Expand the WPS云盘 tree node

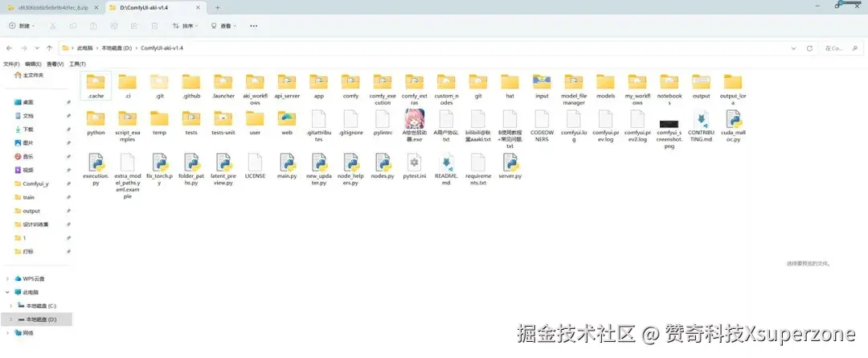(7, 278)
